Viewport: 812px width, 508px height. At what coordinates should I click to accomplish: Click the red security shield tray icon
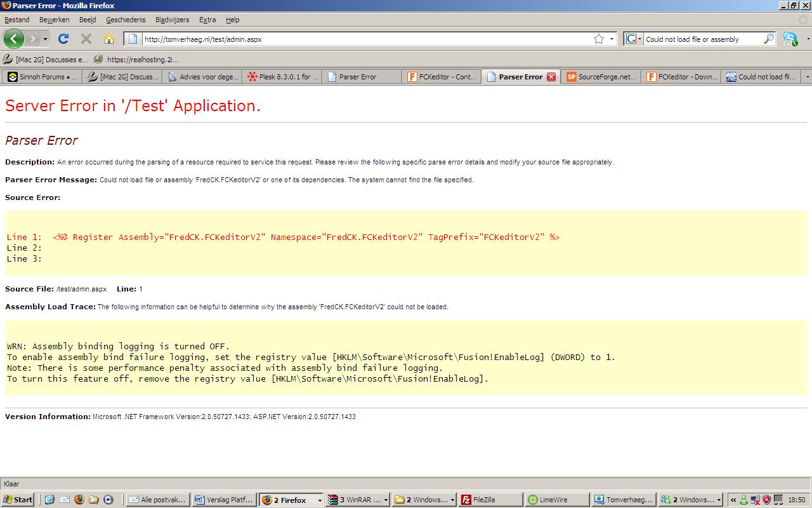(x=766, y=500)
